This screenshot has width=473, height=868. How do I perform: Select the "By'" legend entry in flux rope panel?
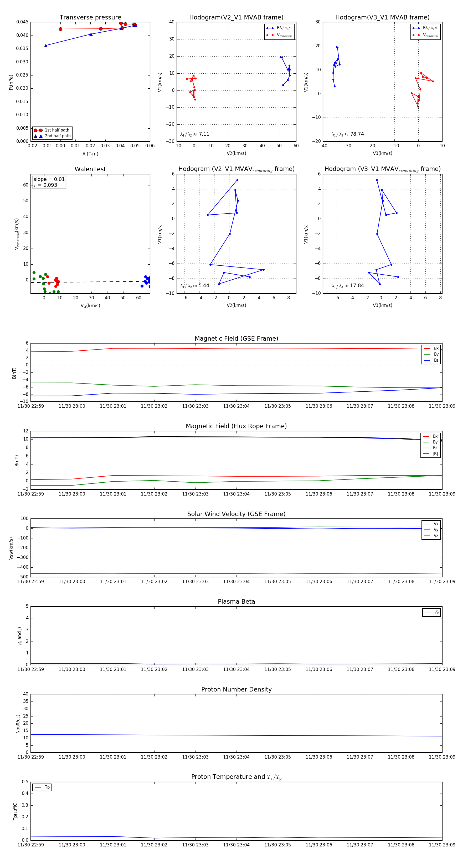tap(431, 442)
